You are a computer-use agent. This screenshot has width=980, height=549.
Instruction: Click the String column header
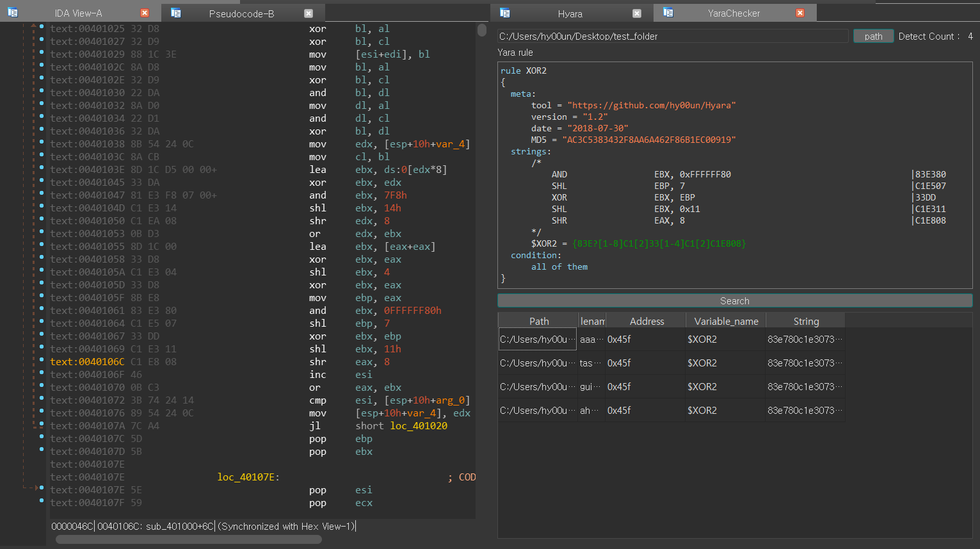click(x=806, y=321)
